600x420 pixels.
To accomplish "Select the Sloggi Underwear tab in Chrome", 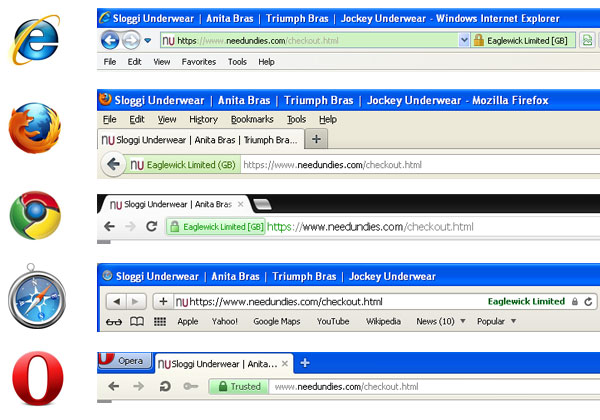I will (176, 204).
